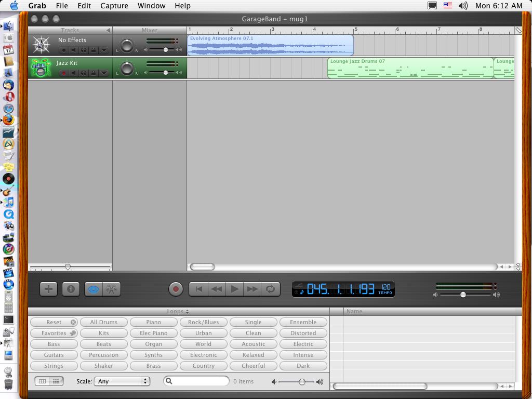Click the red Record button

coord(176,289)
